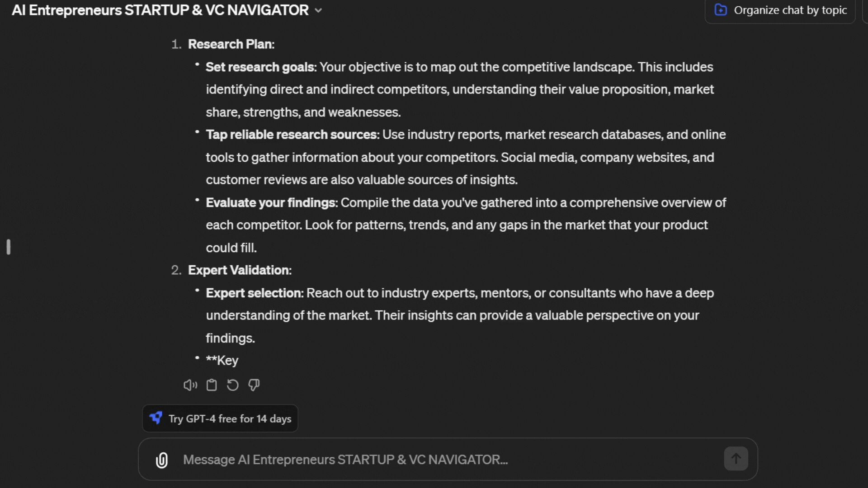The width and height of the screenshot is (868, 488).
Task: Click the **Key bullet text
Action: [222, 361]
